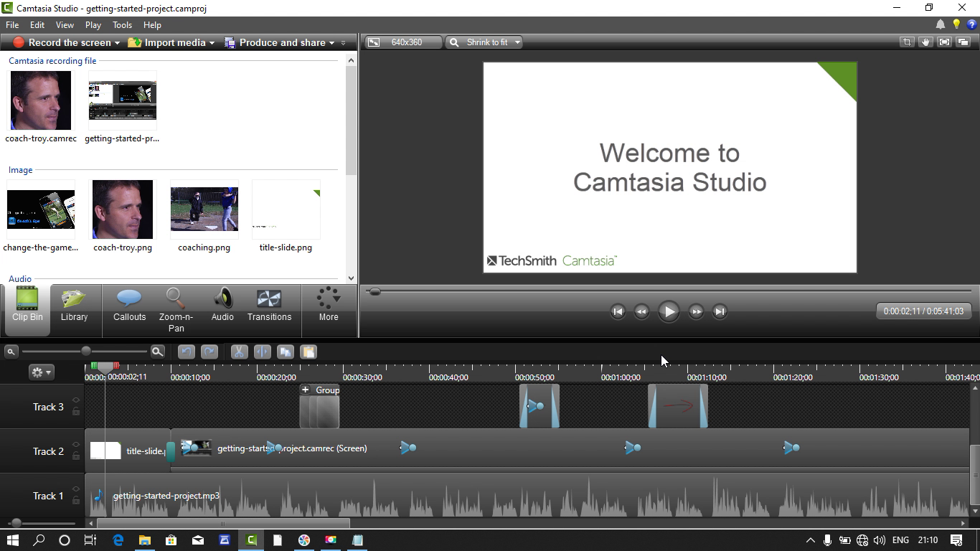Viewport: 980px width, 551px height.
Task: Toggle Track 1 visibility eye
Action: (x=76, y=489)
